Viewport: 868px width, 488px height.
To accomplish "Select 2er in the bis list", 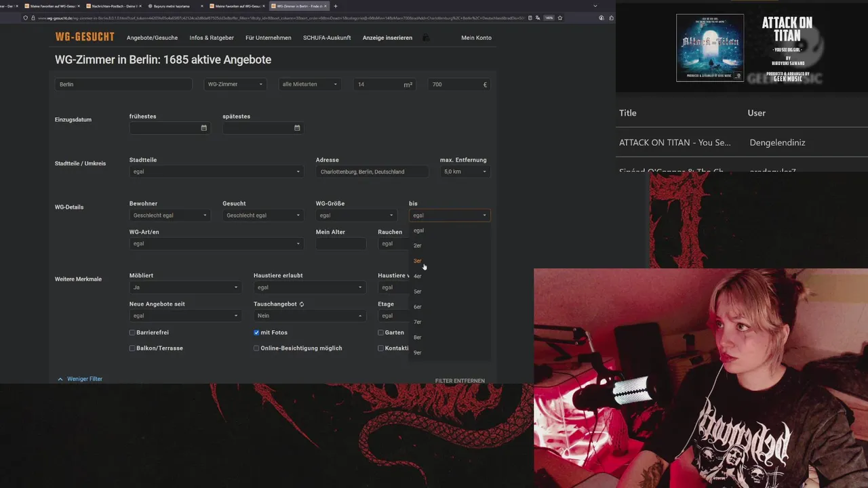I will pos(449,245).
